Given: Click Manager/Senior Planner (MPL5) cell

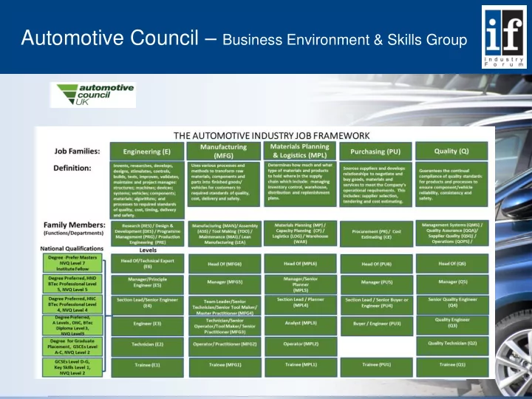Looking at the screenshot, I should pyautogui.click(x=301, y=284).
